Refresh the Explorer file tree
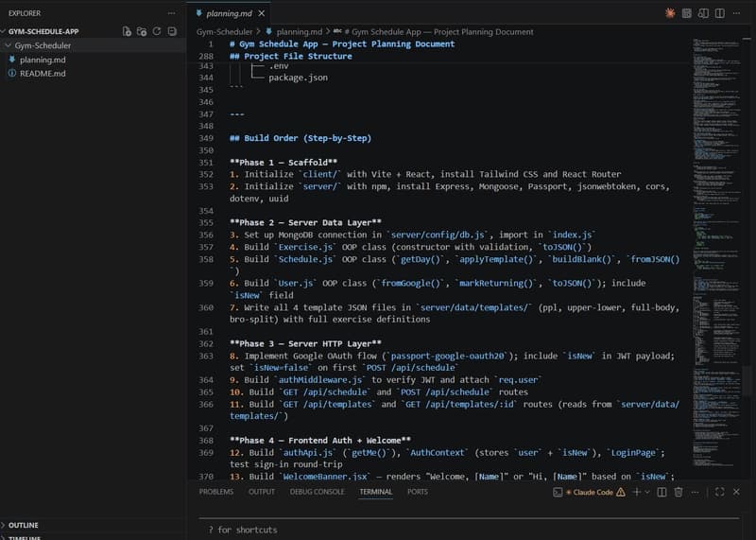Image resolution: width=756 pixels, height=540 pixels. (x=157, y=31)
